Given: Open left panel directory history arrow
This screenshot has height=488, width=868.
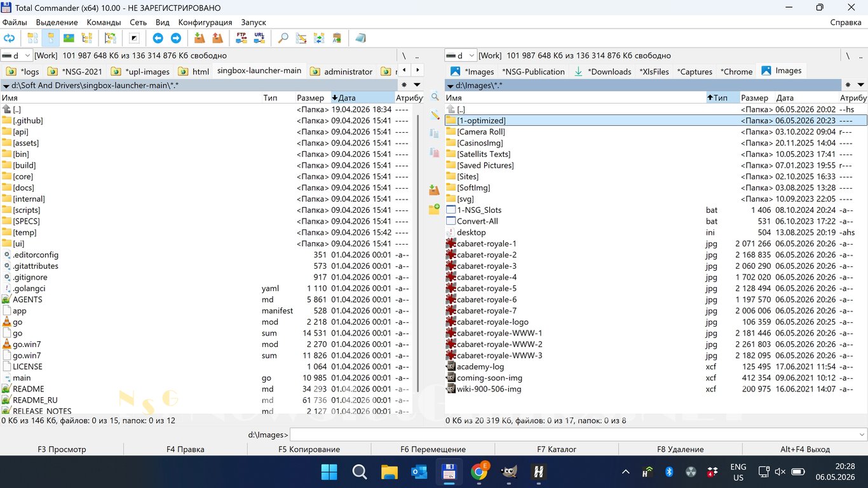Looking at the screenshot, I should 417,85.
